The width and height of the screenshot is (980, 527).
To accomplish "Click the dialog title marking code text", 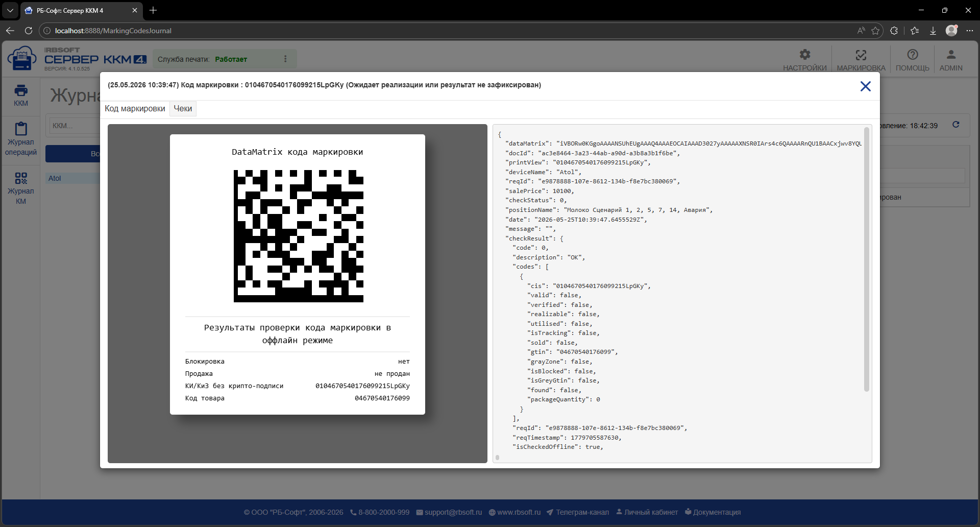I will coord(324,85).
